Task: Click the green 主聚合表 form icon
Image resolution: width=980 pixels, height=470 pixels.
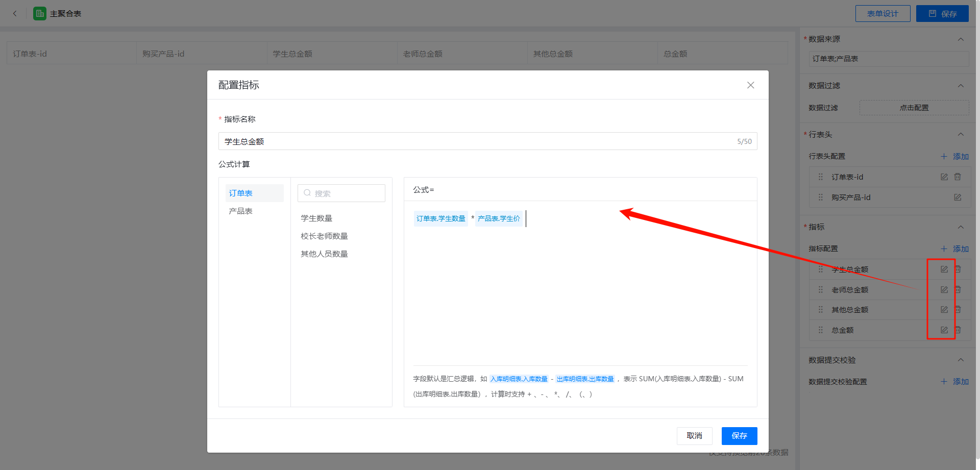Action: 40,14
